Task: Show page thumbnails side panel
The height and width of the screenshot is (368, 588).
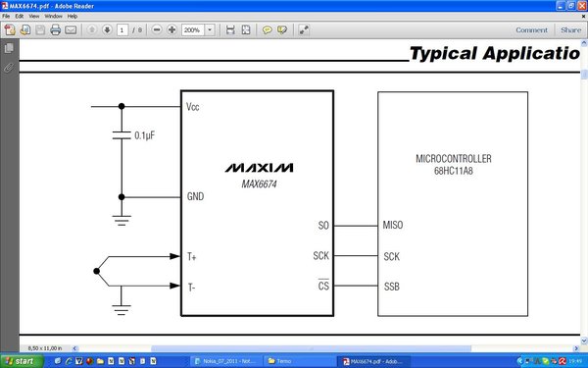Action: [x=9, y=48]
